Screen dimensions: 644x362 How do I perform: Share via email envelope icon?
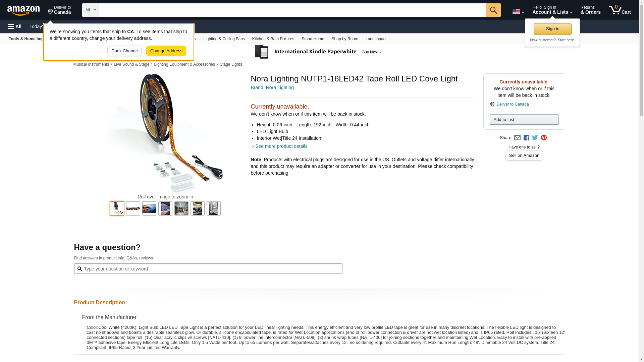tap(517, 138)
